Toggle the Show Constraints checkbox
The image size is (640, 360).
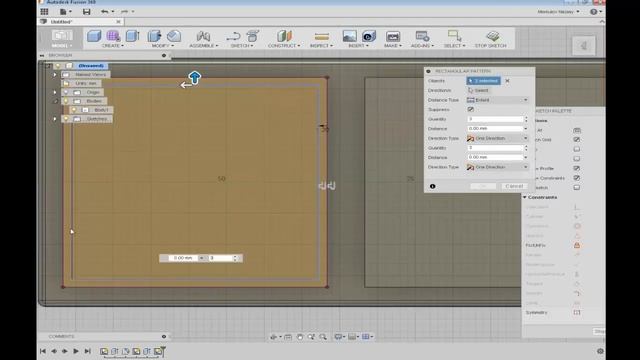(x=577, y=178)
